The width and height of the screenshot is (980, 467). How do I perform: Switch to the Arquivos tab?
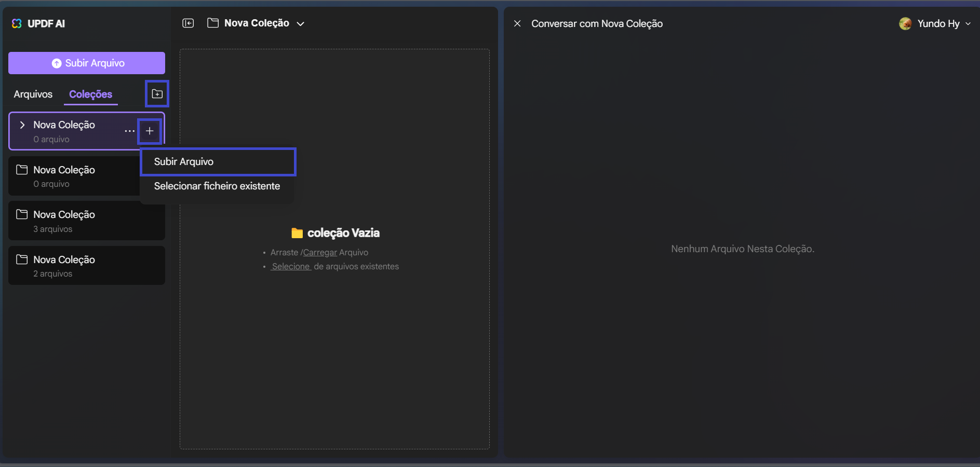coord(33,94)
